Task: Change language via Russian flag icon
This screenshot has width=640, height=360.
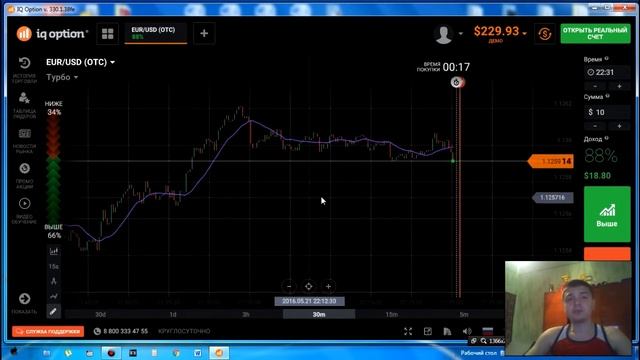Action: tap(487, 331)
